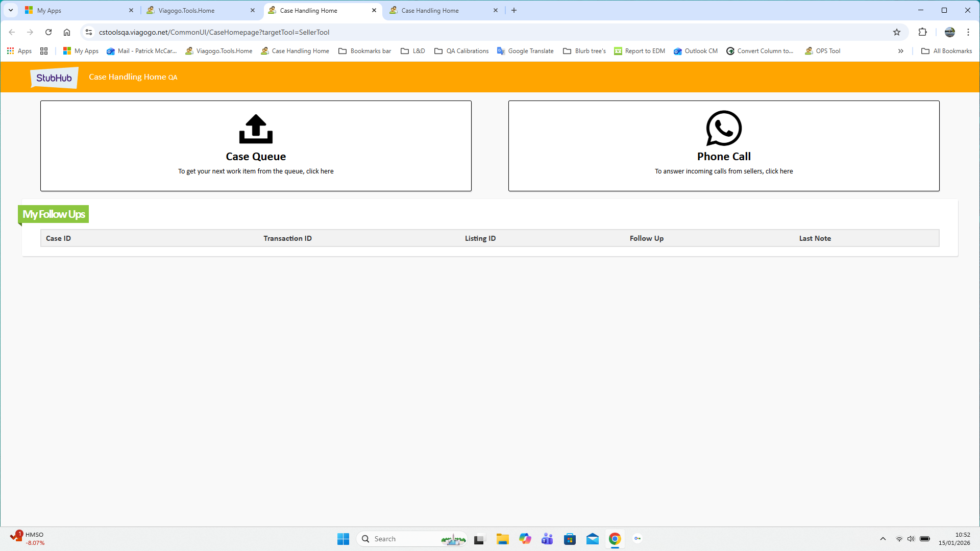This screenshot has height=551, width=980.
Task: Click the Case Queue upload icon
Action: point(256,129)
